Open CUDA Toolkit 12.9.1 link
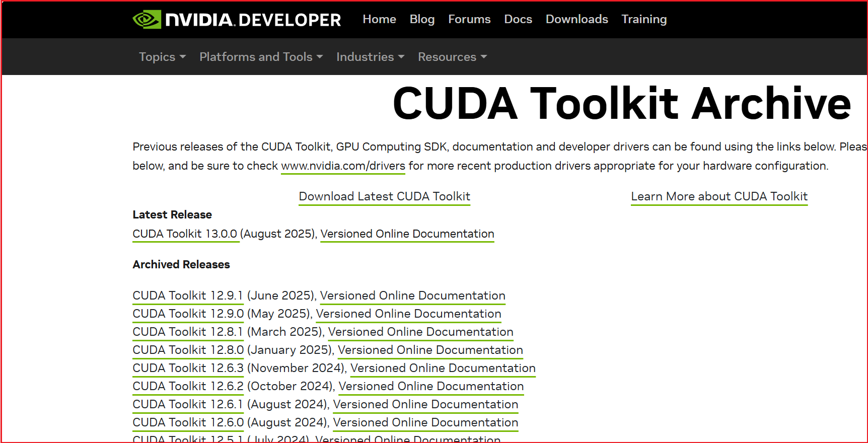Image resolution: width=868 pixels, height=443 pixels. (x=188, y=296)
